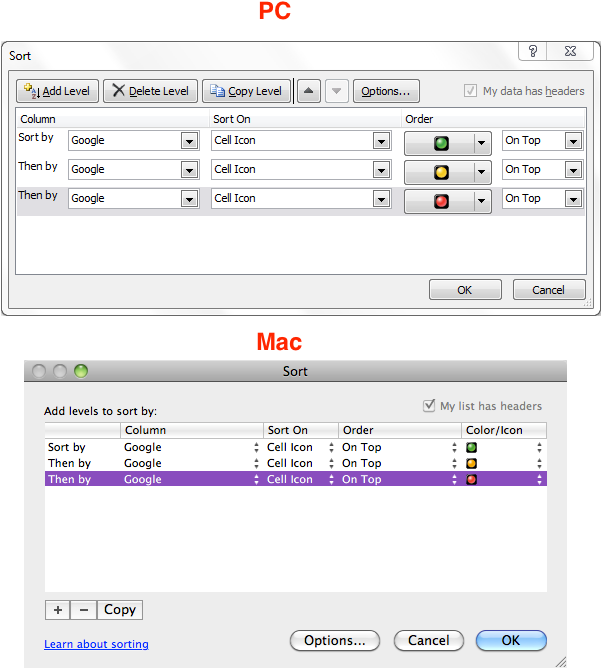Toggle the My list has headers checkbox
The image size is (601, 668).
pos(429,405)
